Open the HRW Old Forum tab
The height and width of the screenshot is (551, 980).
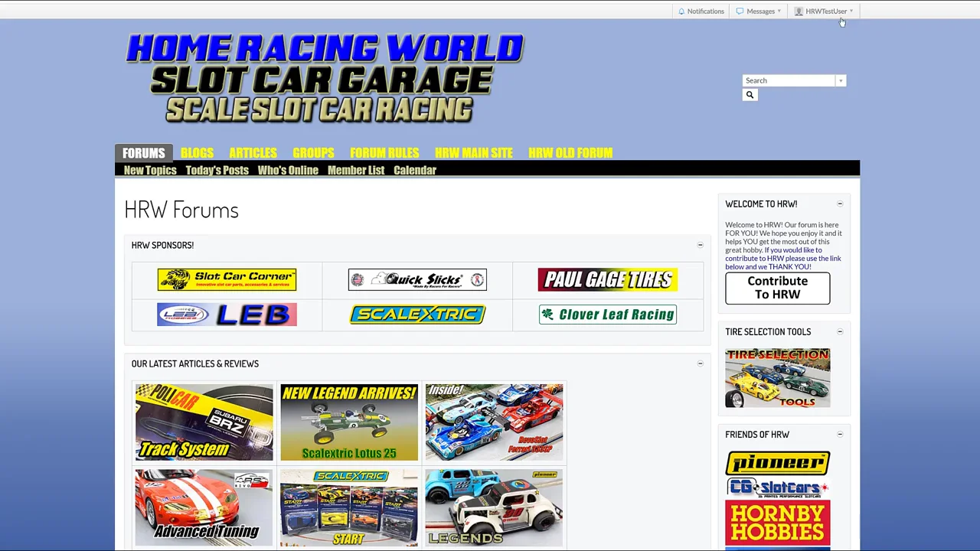click(570, 153)
